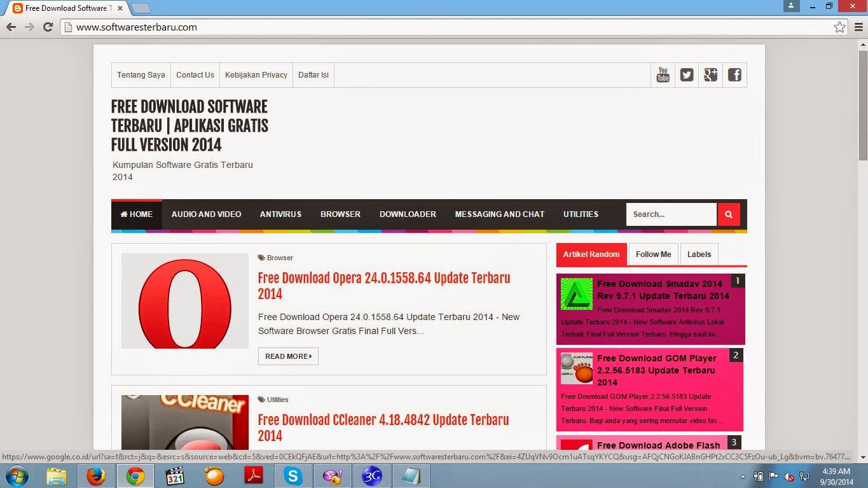Viewport: 868px width, 488px height.
Task: Open the Windows Start button
Action: [16, 476]
